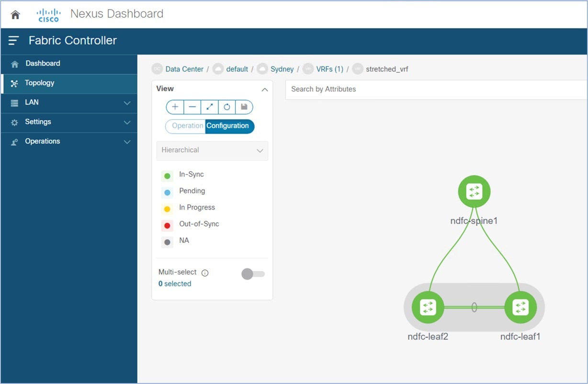The image size is (588, 384).
Task: Focus the Search by Attributes field
Action: [x=436, y=90]
